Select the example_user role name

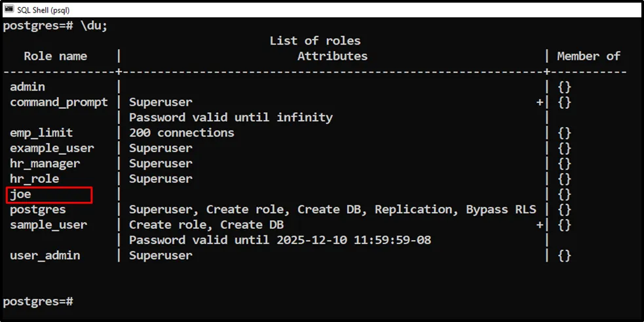tap(52, 148)
